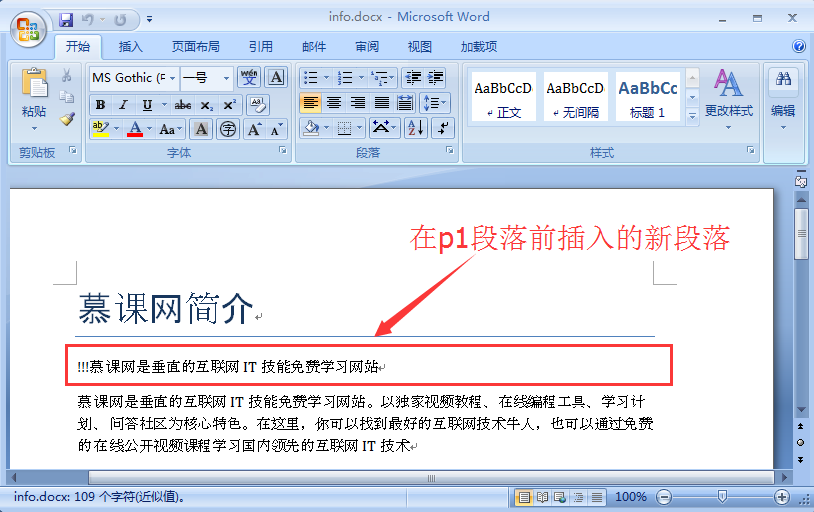Sort the text alphabetically
This screenshot has height=512, width=814.
coord(416,128)
